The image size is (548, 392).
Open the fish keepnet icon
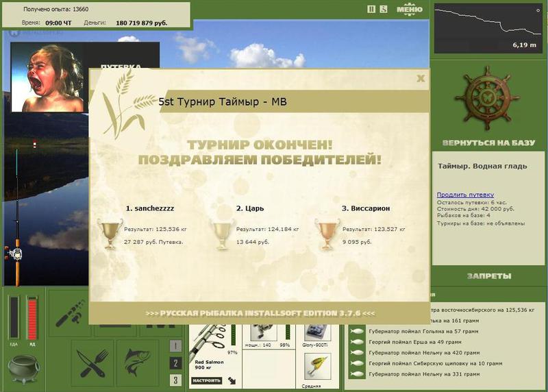tap(138, 363)
